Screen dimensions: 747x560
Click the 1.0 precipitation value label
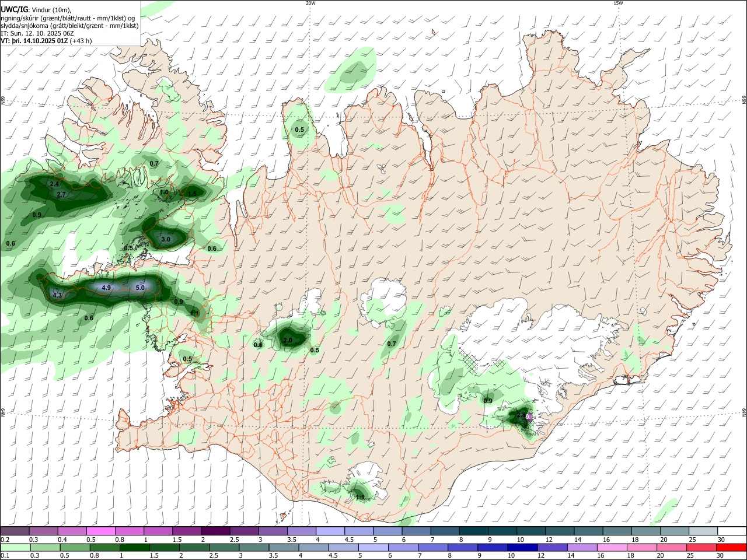coord(165,192)
